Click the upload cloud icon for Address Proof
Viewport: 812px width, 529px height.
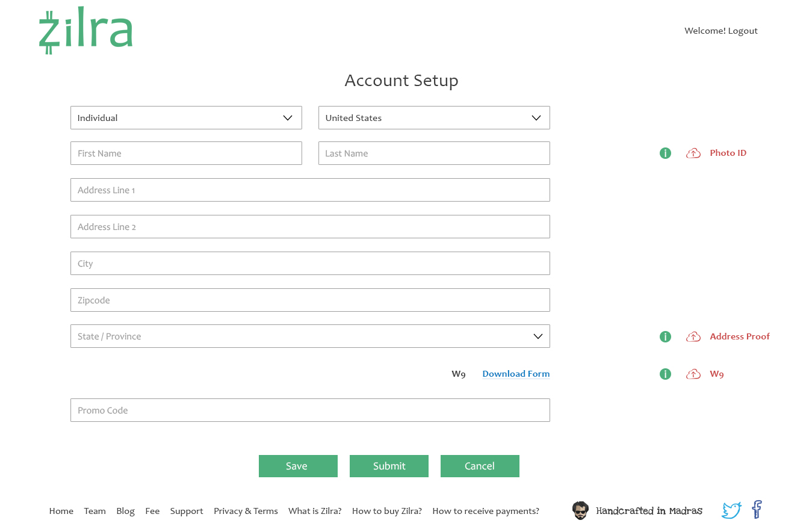pyautogui.click(x=693, y=337)
